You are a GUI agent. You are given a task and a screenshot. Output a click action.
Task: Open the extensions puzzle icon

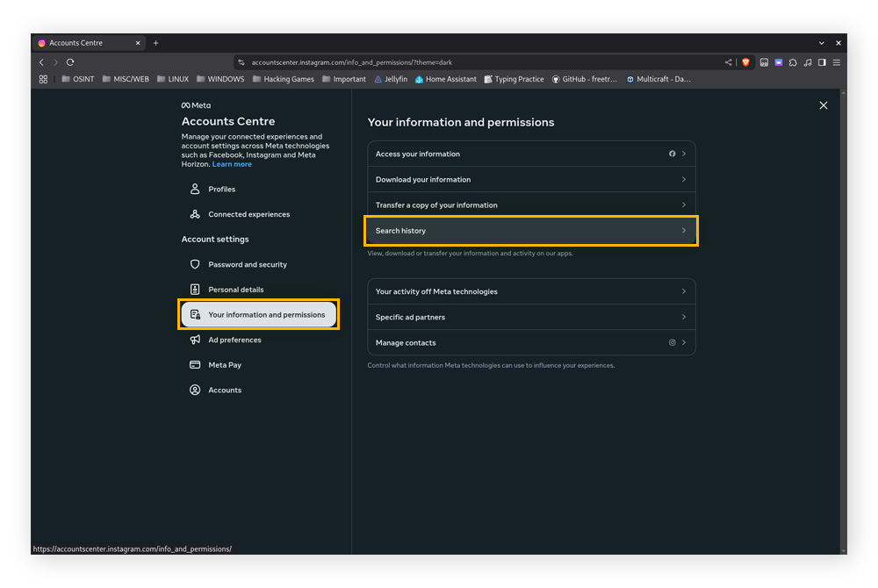pyautogui.click(x=793, y=62)
